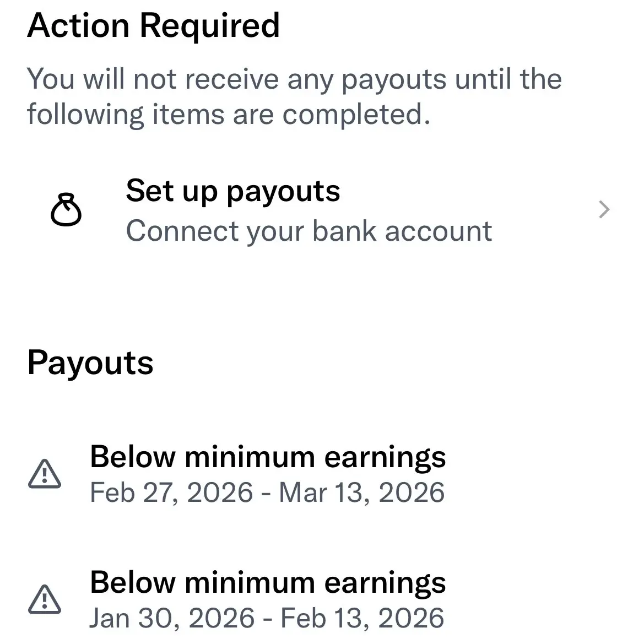The height and width of the screenshot is (644, 644).
Task: Click the word 'earnings' in second payout row
Action: [385, 584]
